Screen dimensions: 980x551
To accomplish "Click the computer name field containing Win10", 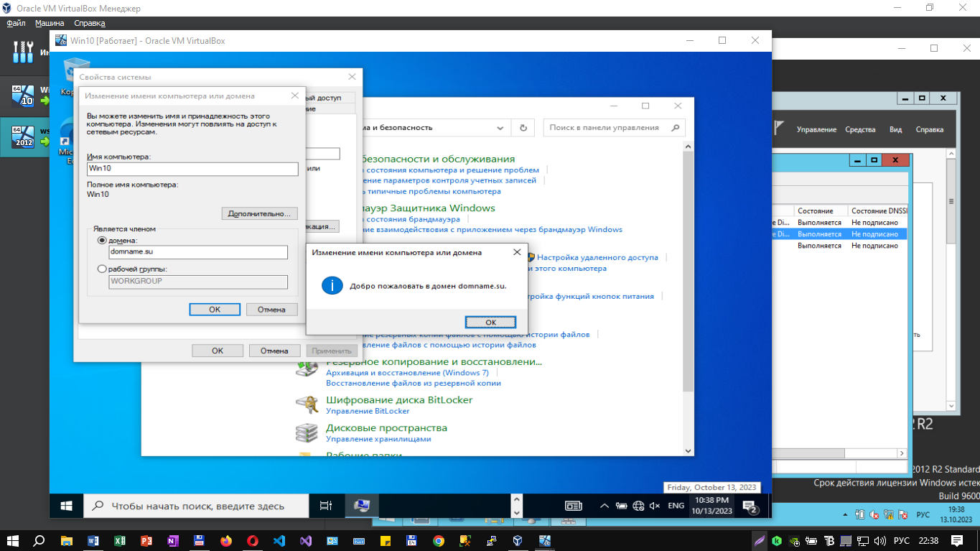I will pos(192,169).
